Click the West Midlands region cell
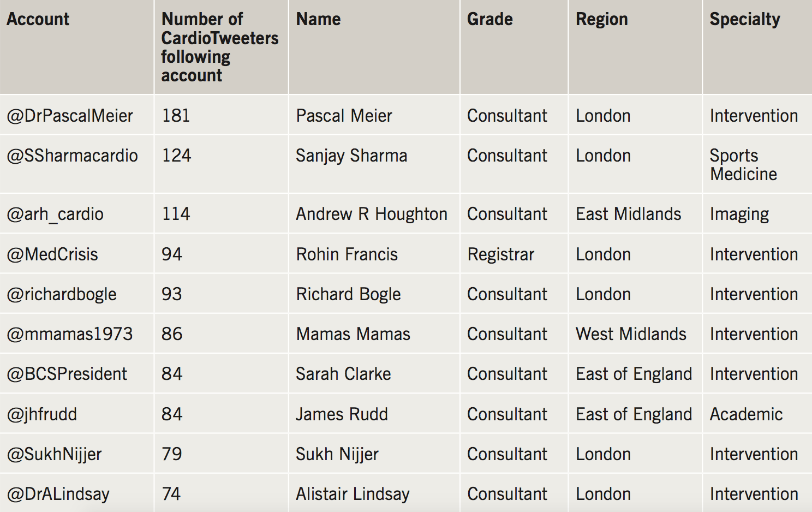Viewport: 812px width, 512px height. (x=631, y=334)
